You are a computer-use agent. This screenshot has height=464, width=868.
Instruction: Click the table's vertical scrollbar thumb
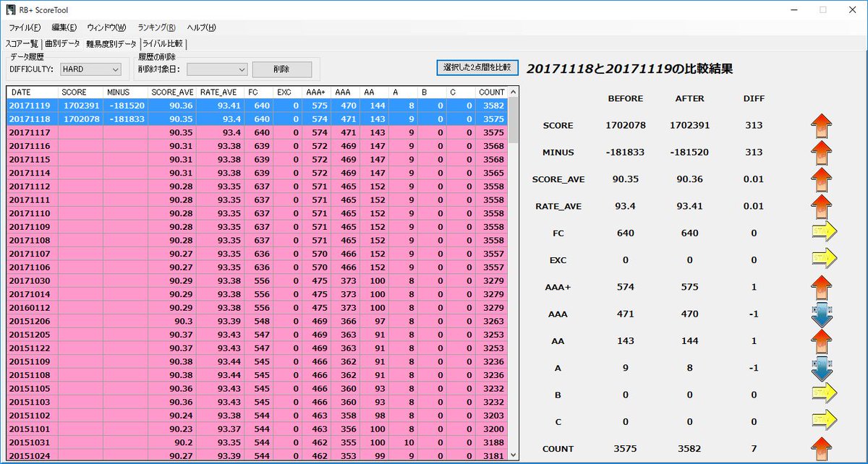tap(513, 120)
